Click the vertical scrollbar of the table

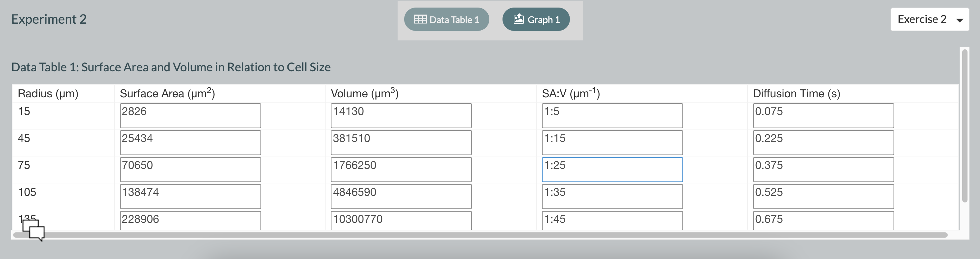(x=965, y=126)
